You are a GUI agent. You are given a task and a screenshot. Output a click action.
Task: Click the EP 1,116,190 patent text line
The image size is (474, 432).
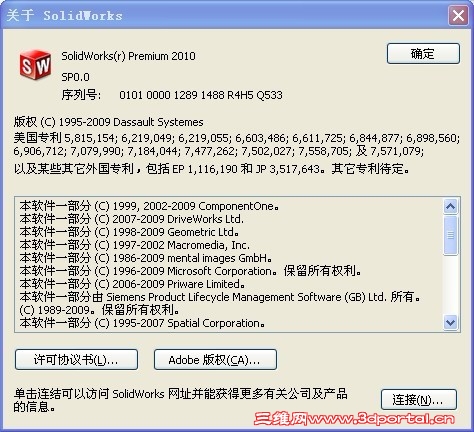tap(212, 169)
